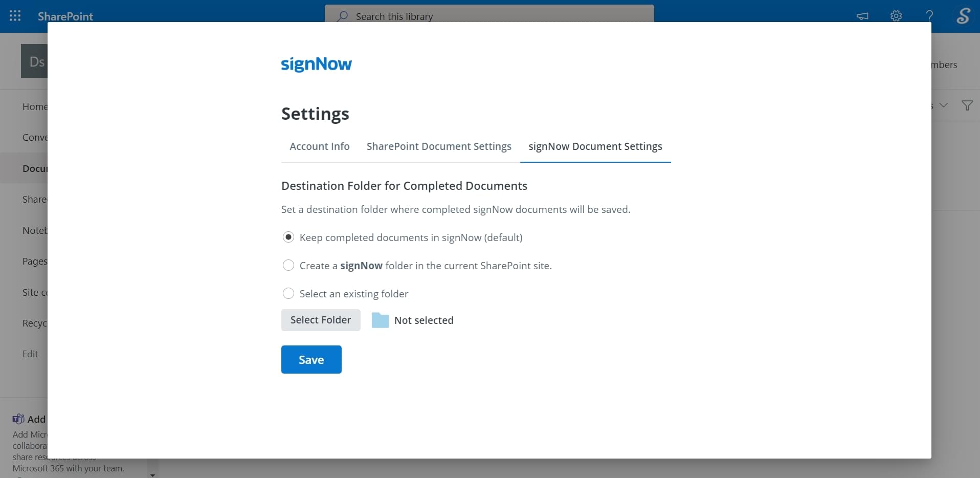Open the SharePoint app launcher grid
This screenshot has width=980, height=478.
[15, 16]
